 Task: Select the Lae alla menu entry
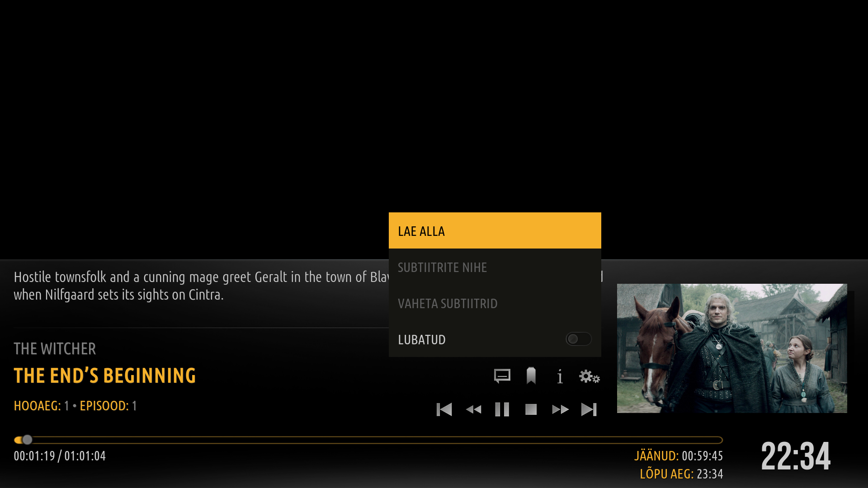pyautogui.click(x=495, y=231)
